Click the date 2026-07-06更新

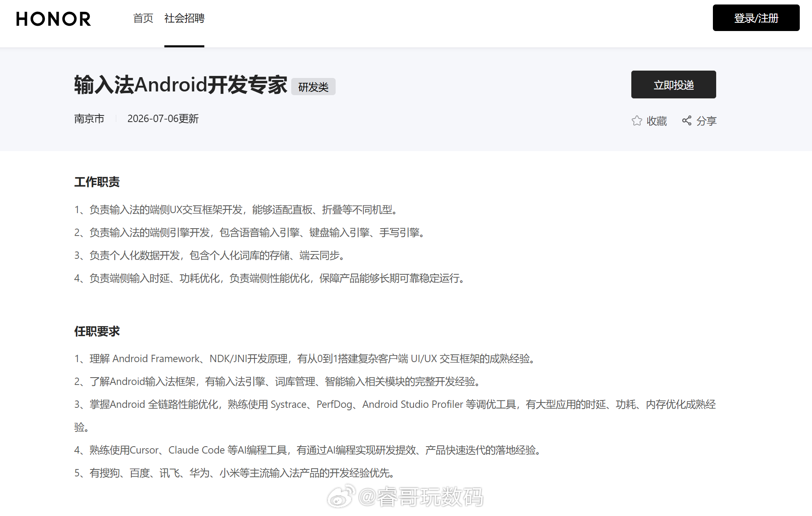pyautogui.click(x=163, y=119)
